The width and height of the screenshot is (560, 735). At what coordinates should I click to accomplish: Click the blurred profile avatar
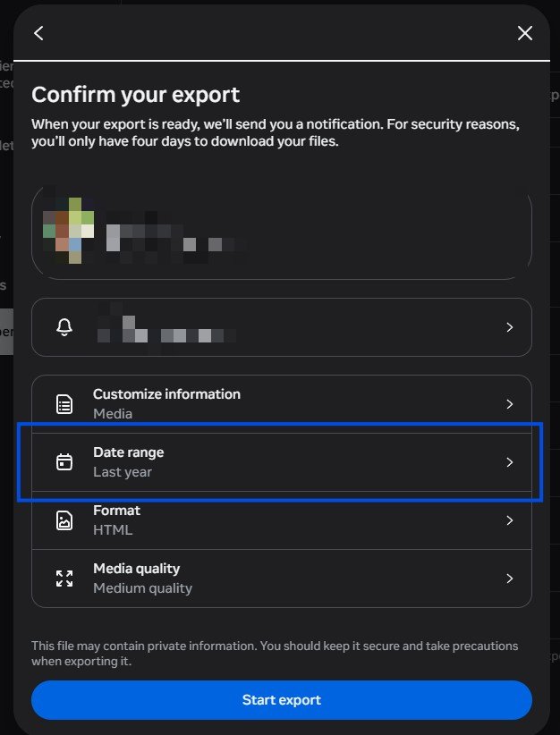[x=69, y=231]
